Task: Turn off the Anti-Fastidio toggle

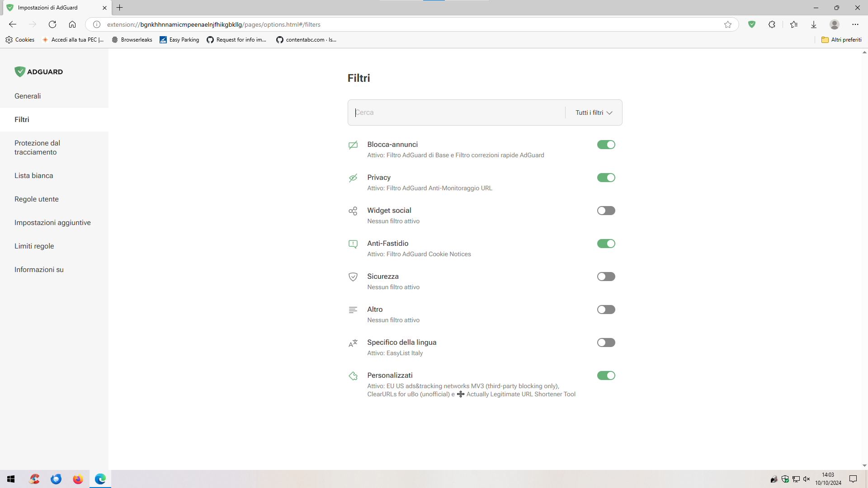Action: coord(606,244)
